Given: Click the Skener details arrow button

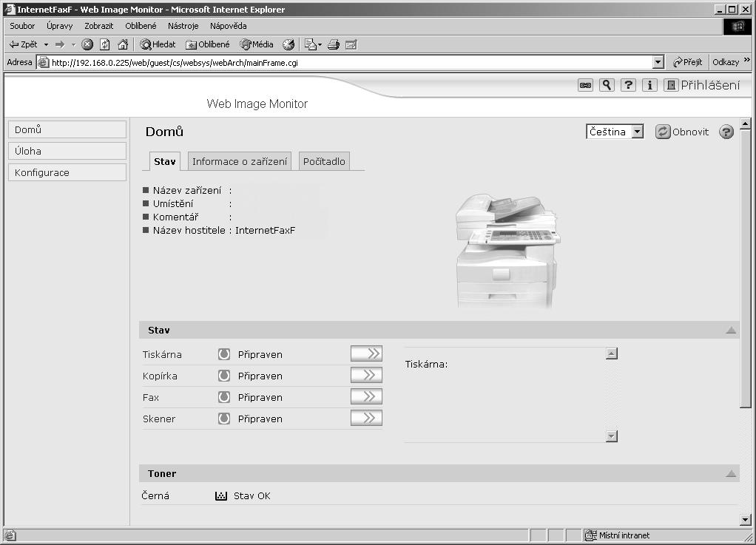Looking at the screenshot, I should point(366,418).
